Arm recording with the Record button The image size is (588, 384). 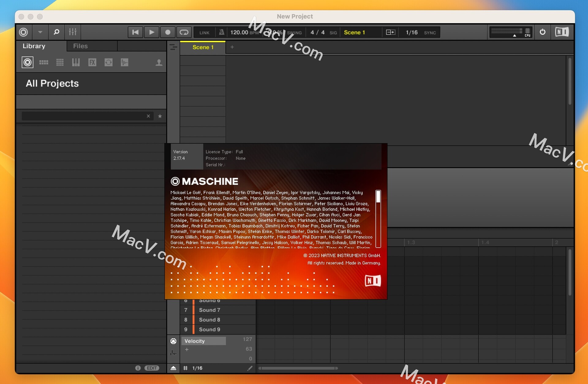pos(168,32)
